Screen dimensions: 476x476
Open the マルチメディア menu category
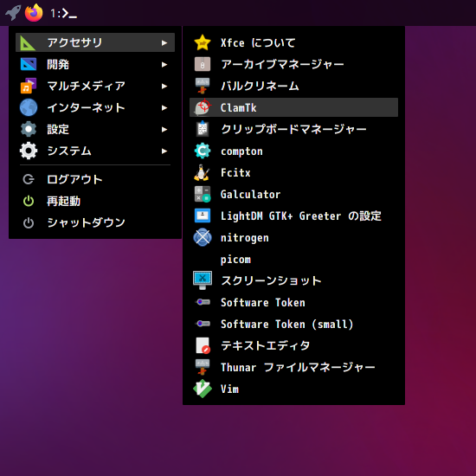(x=95, y=86)
